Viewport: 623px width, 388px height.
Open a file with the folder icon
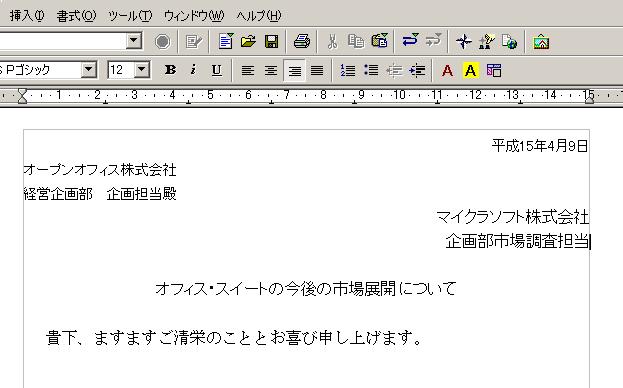[248, 41]
